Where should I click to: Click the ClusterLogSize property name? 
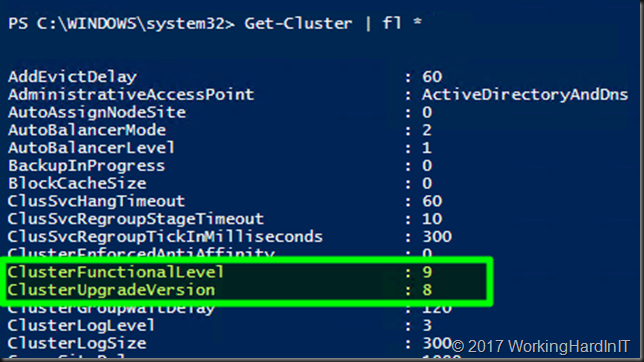(77, 344)
